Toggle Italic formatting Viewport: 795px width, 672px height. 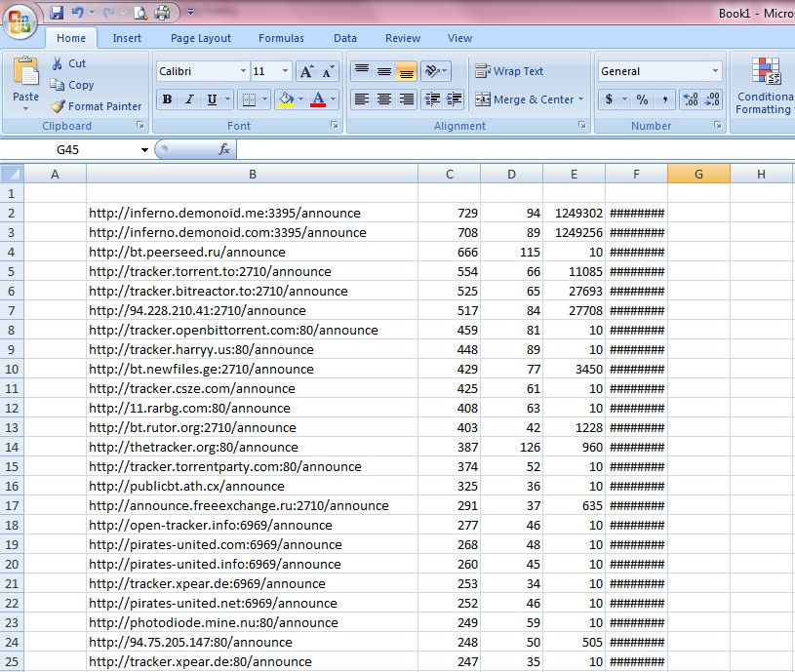click(189, 99)
